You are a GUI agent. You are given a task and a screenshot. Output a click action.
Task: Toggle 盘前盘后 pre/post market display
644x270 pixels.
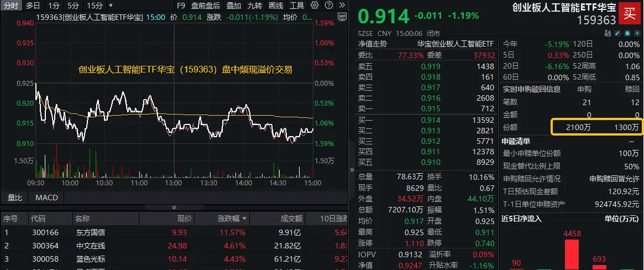coord(206,6)
